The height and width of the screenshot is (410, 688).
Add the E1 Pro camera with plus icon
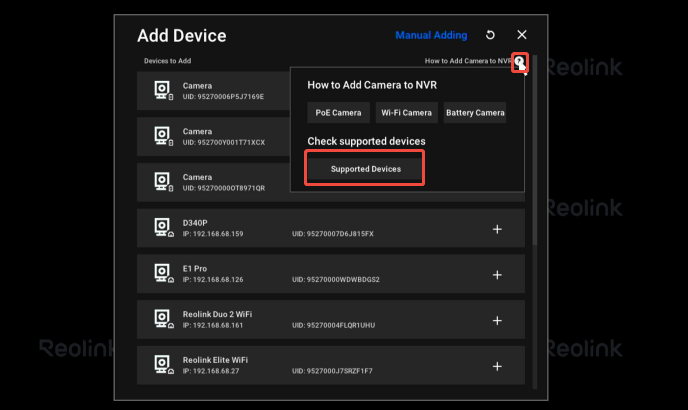(x=497, y=275)
